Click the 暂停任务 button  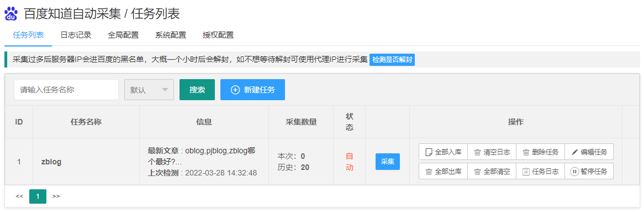589,172
